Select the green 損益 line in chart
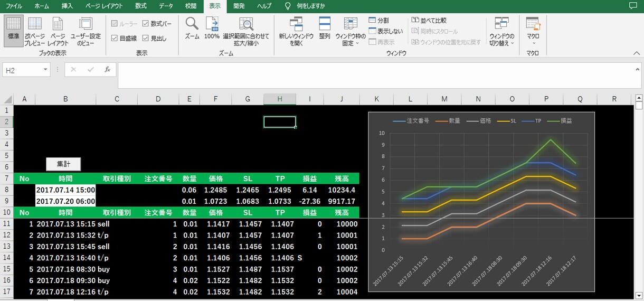The image size is (644, 301). (x=551, y=140)
